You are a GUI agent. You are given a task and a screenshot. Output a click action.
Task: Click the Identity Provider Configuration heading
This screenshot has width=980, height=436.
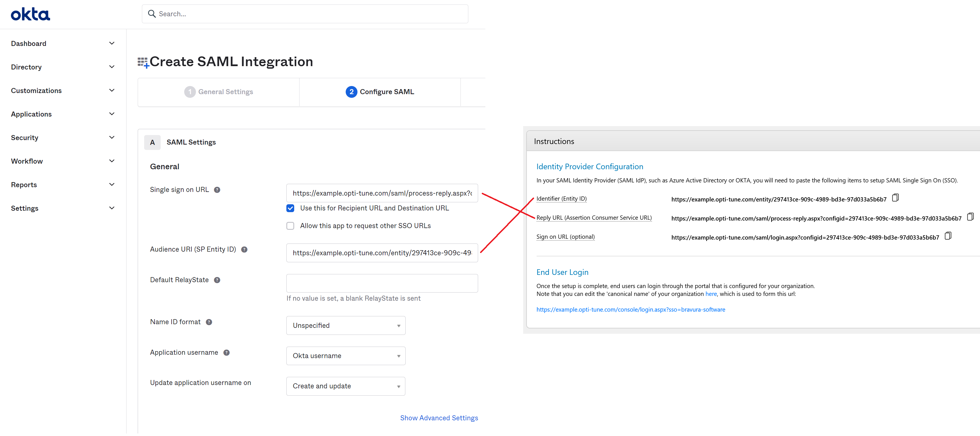(x=589, y=167)
